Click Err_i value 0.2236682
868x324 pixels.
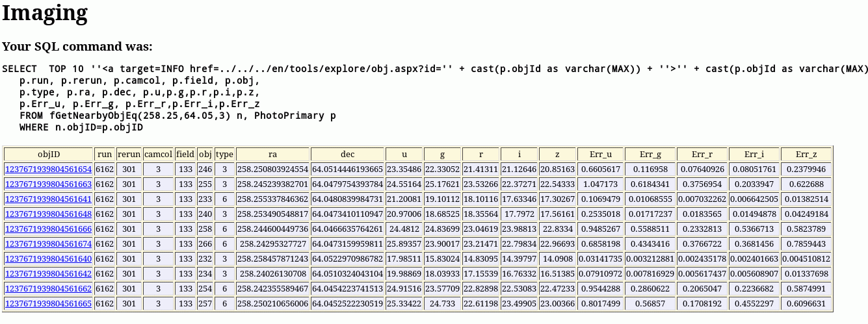coord(754,288)
